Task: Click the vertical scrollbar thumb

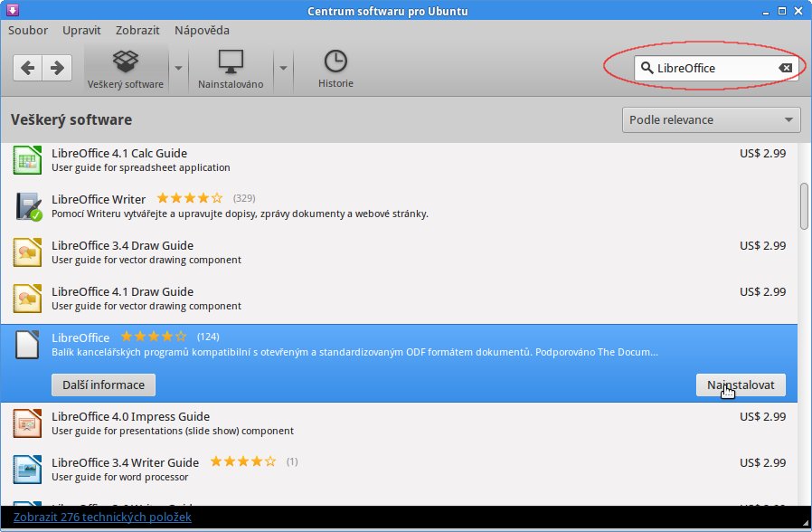Action: pos(804,205)
